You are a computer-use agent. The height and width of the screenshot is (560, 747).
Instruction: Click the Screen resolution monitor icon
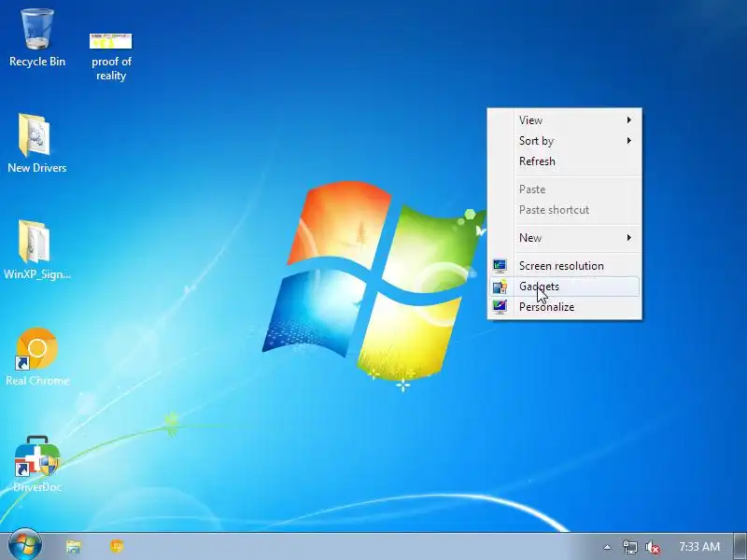(x=500, y=266)
